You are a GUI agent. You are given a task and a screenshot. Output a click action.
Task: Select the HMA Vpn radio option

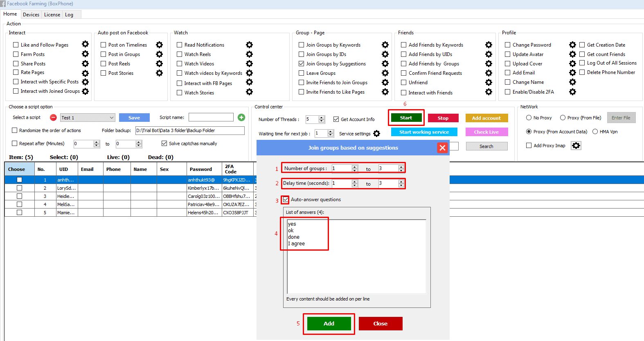click(x=595, y=131)
